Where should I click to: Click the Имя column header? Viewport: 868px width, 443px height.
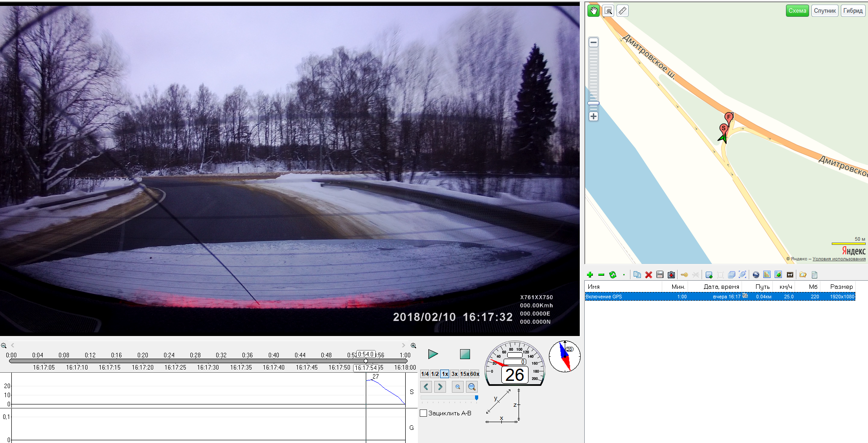(x=594, y=287)
